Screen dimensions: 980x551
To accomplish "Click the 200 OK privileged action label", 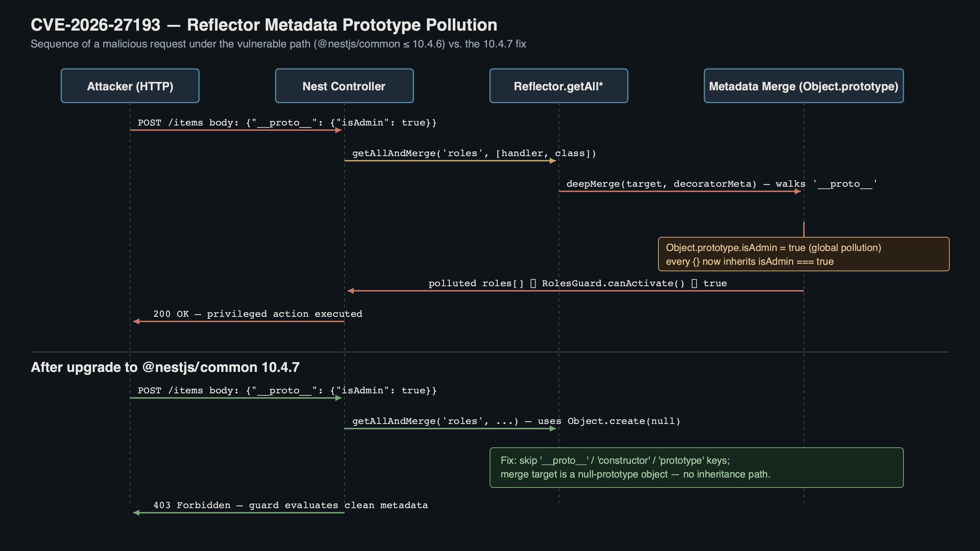I will coord(257,314).
